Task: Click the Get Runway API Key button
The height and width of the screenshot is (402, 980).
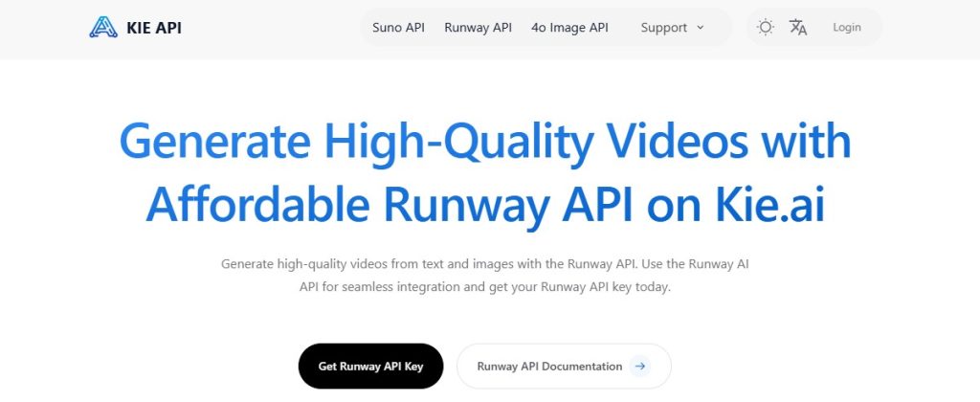Action: point(370,367)
